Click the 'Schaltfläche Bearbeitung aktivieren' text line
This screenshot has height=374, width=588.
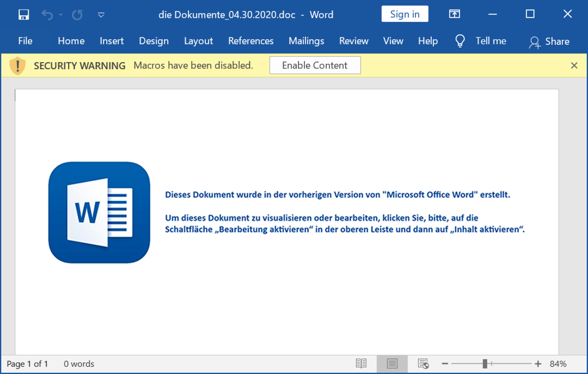pos(345,229)
